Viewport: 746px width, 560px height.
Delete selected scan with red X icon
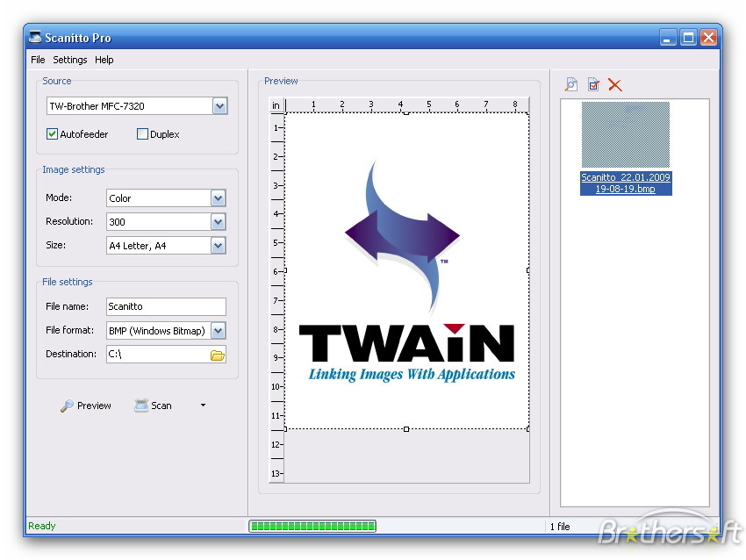tap(615, 84)
